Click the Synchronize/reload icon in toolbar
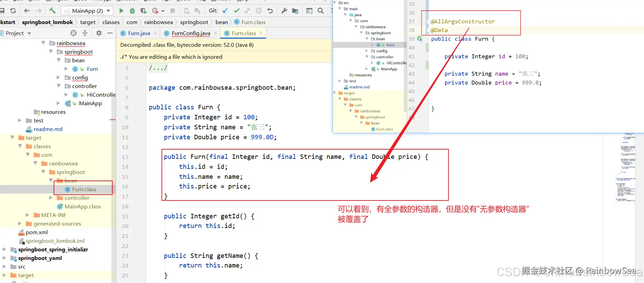Image resolution: width=644 pixels, height=283 pixels. point(13,11)
